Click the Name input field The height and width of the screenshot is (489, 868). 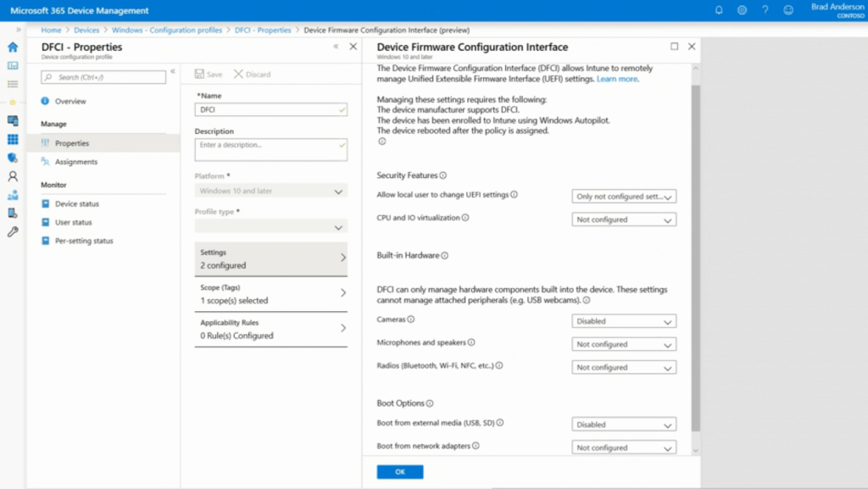pyautogui.click(x=270, y=109)
